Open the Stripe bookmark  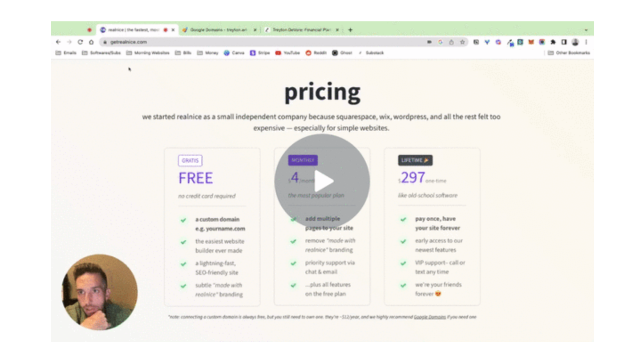(x=260, y=53)
